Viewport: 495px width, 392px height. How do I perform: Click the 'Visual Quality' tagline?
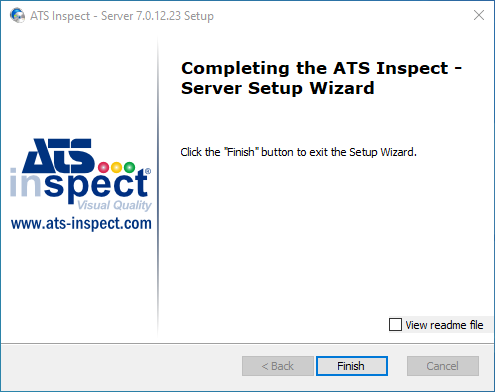tap(114, 205)
